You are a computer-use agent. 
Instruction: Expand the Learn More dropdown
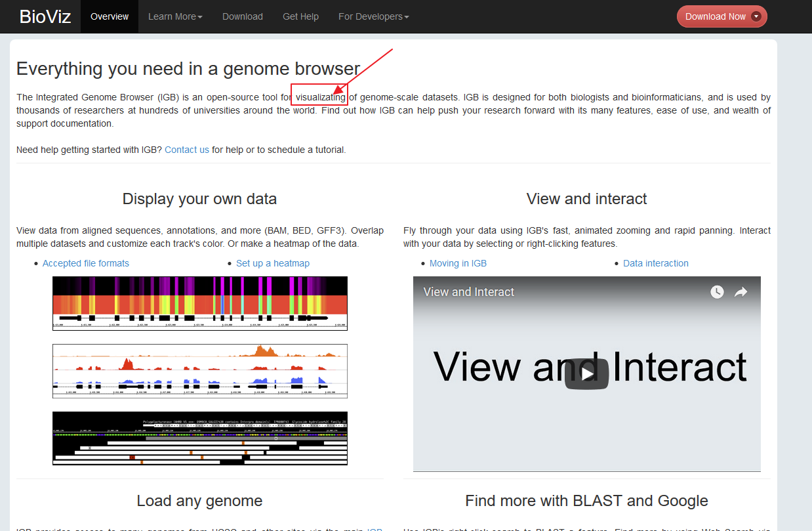175,16
